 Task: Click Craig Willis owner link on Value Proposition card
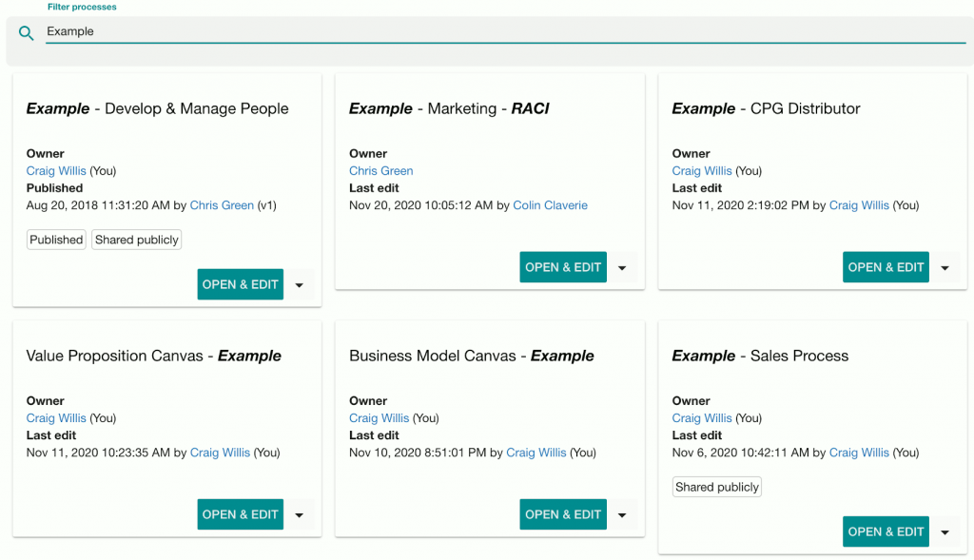point(56,417)
